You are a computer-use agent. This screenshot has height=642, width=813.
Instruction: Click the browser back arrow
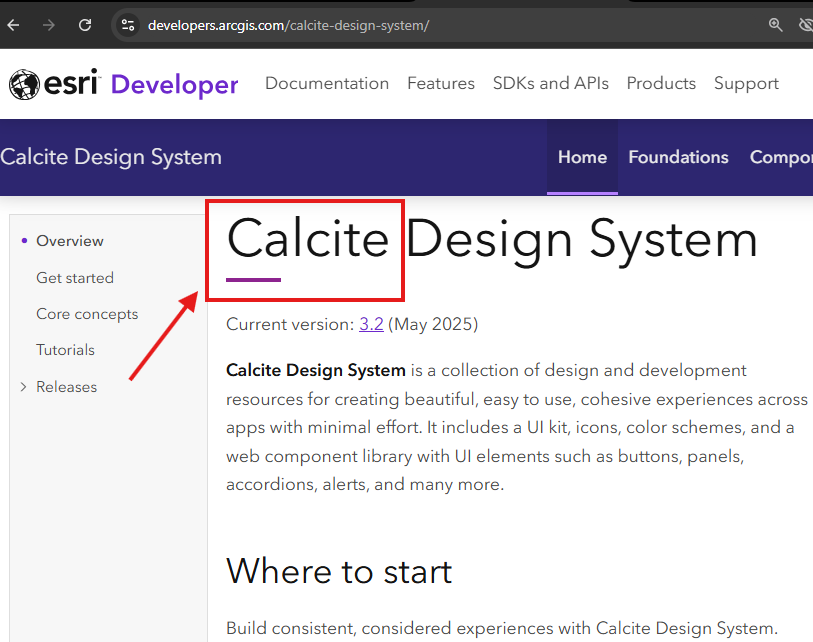pyautogui.click(x=13, y=25)
